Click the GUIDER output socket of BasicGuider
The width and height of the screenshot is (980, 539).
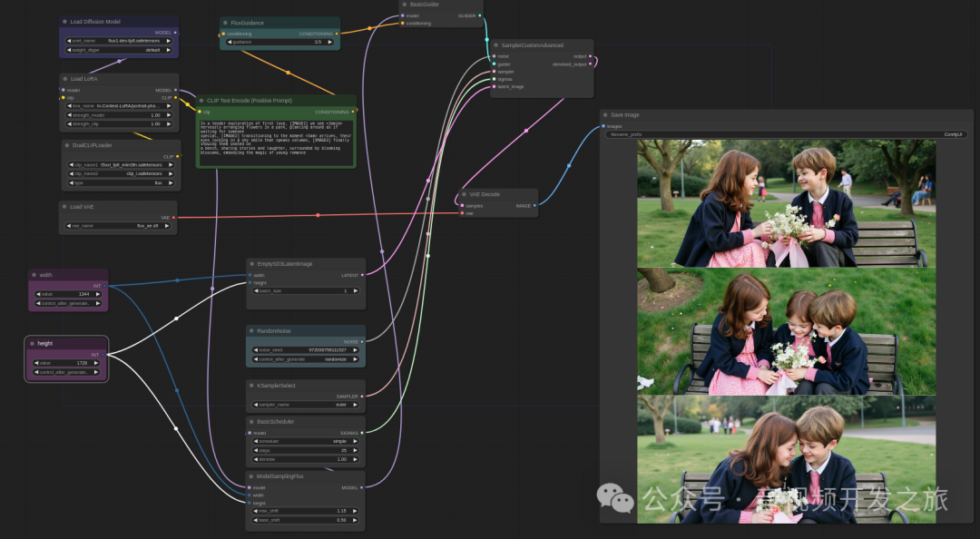tap(480, 15)
